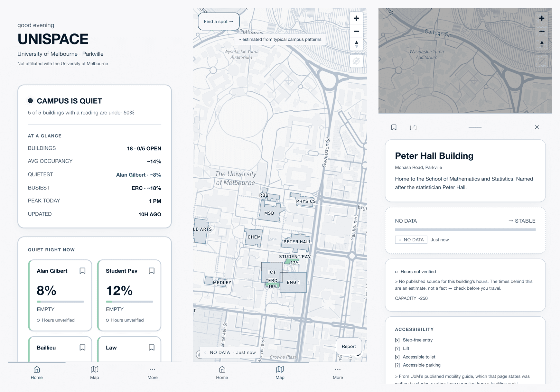The image size is (560, 392).
Task: Bookmark the Baillieu card
Action: [82, 348]
